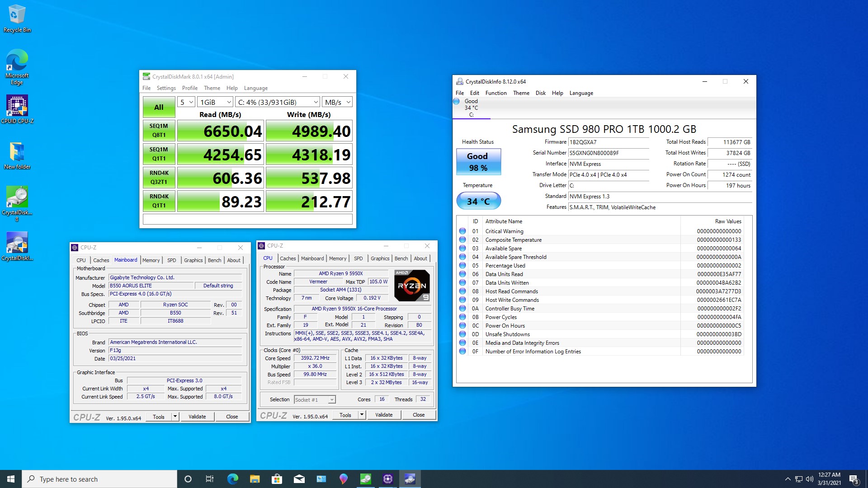Click Validate in Mainboard CPU-Z window
Screen dimensions: 868x488
coord(197,417)
